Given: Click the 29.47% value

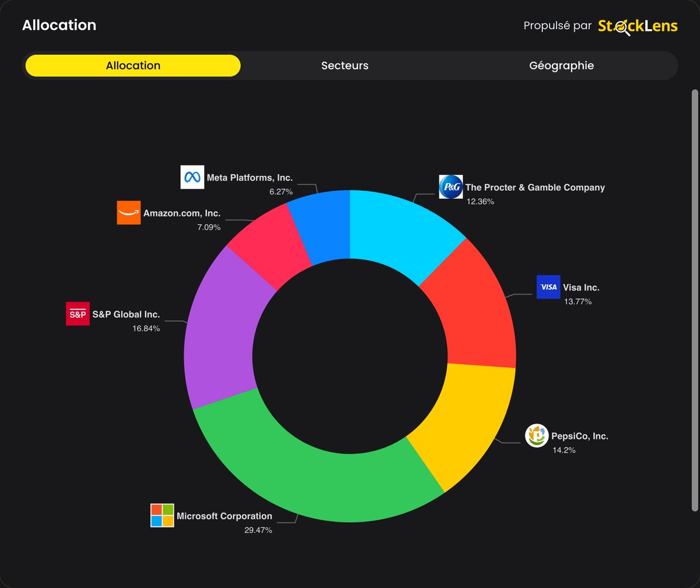Looking at the screenshot, I should pyautogui.click(x=258, y=530).
